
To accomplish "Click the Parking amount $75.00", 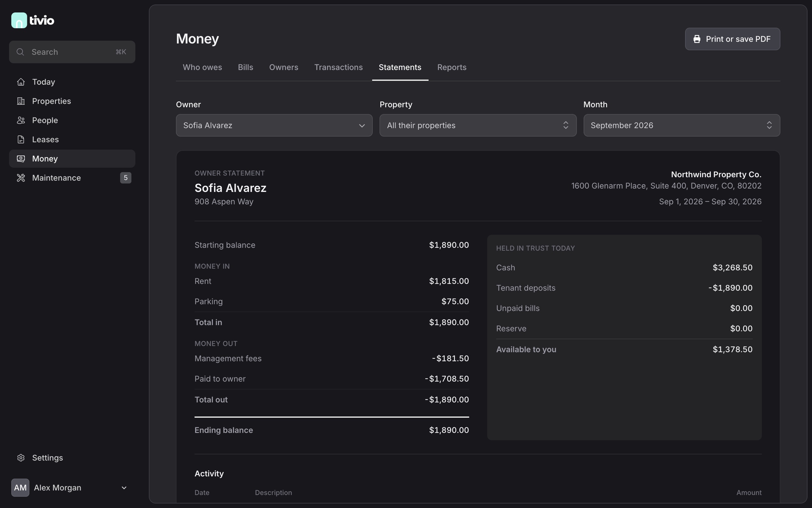I will tap(455, 301).
